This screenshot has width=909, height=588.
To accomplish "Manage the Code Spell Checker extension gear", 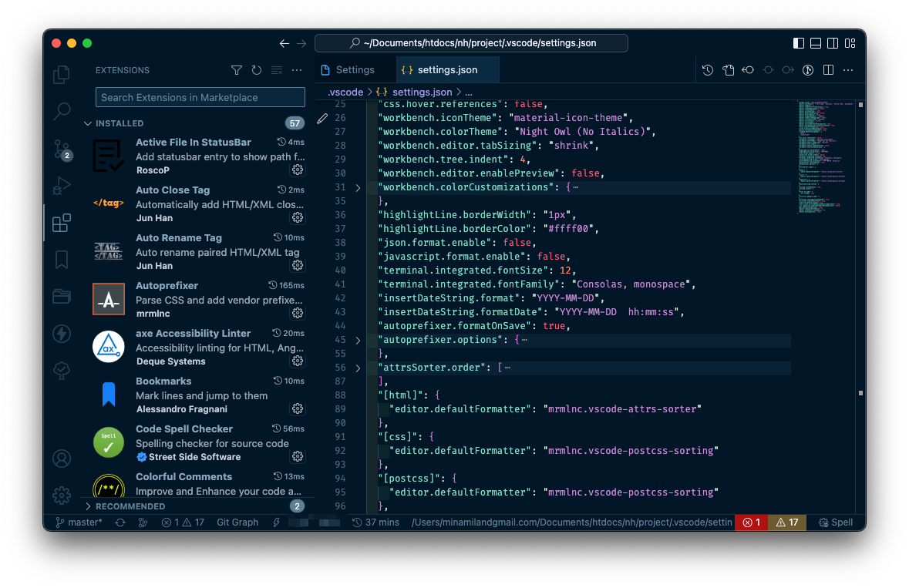I will click(x=298, y=456).
